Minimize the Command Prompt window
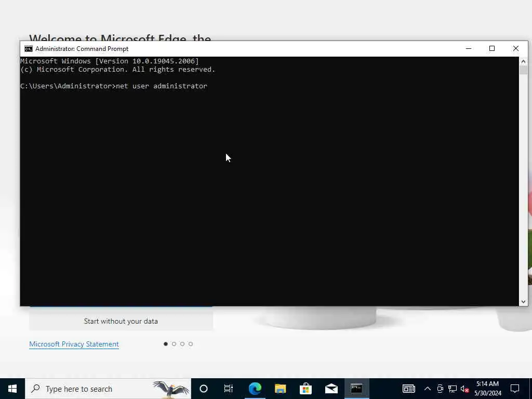Screen dimensions: 532x399 [469, 48]
